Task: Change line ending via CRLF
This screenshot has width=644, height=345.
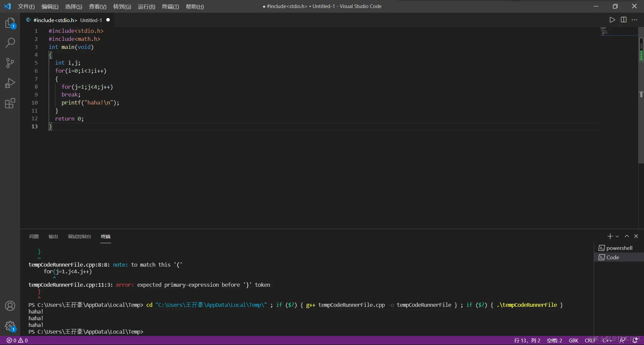Action: click(x=590, y=340)
